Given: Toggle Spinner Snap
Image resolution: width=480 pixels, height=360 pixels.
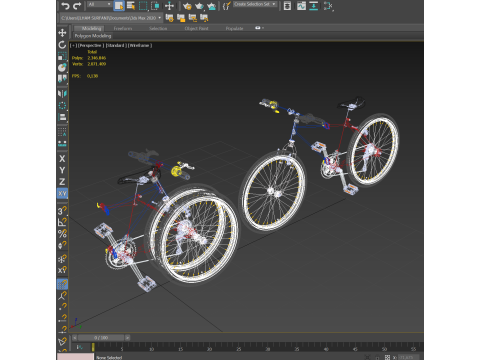Looking at the screenshot, I should [x=62, y=245].
